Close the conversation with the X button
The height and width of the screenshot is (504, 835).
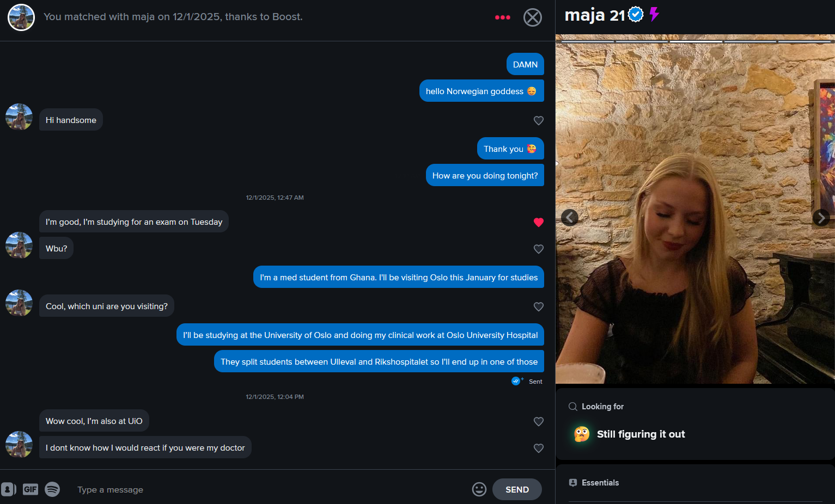[533, 17]
